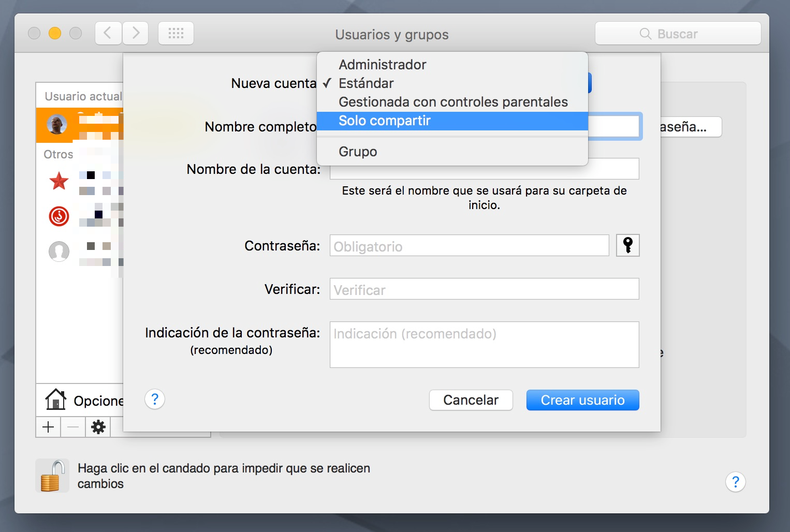Click the password assistant key icon

628,245
